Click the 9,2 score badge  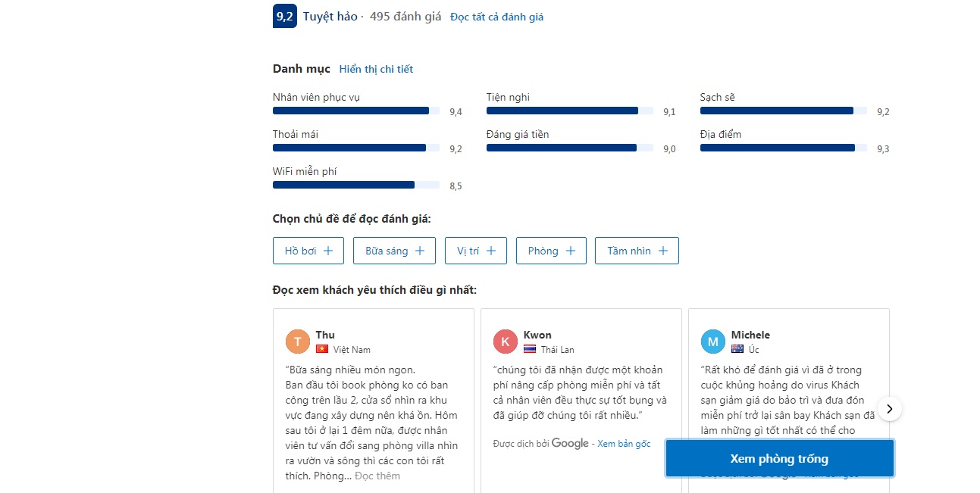tap(284, 16)
